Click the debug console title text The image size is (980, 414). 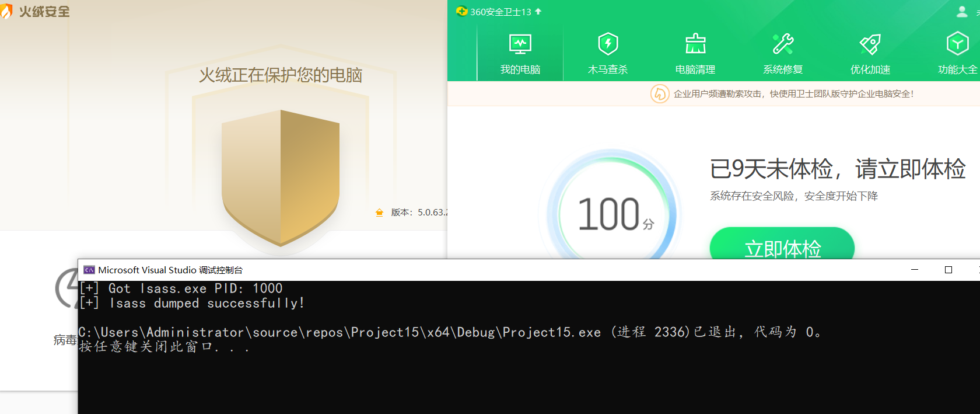tap(170, 270)
